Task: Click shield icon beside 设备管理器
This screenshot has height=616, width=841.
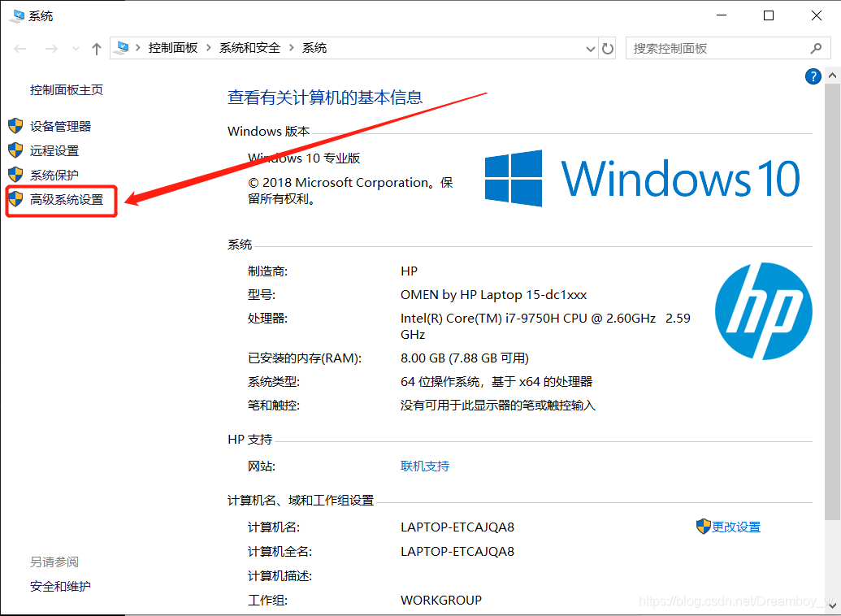Action: coord(15,126)
